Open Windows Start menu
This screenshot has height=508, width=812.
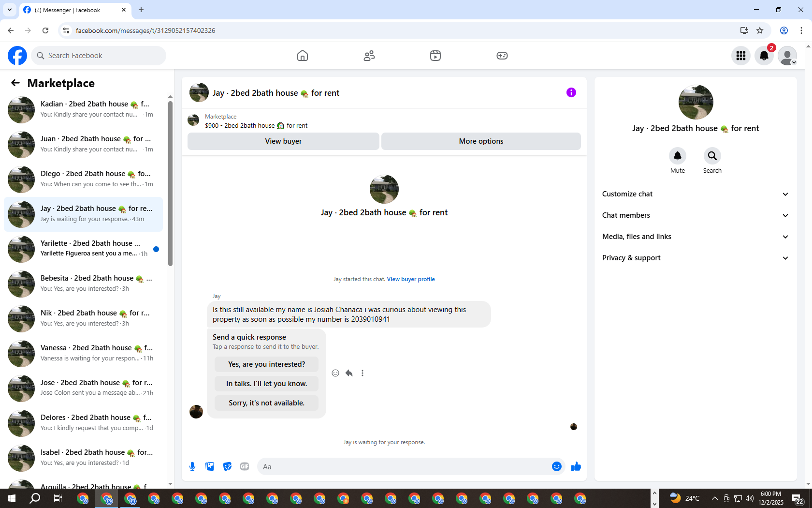point(12,498)
